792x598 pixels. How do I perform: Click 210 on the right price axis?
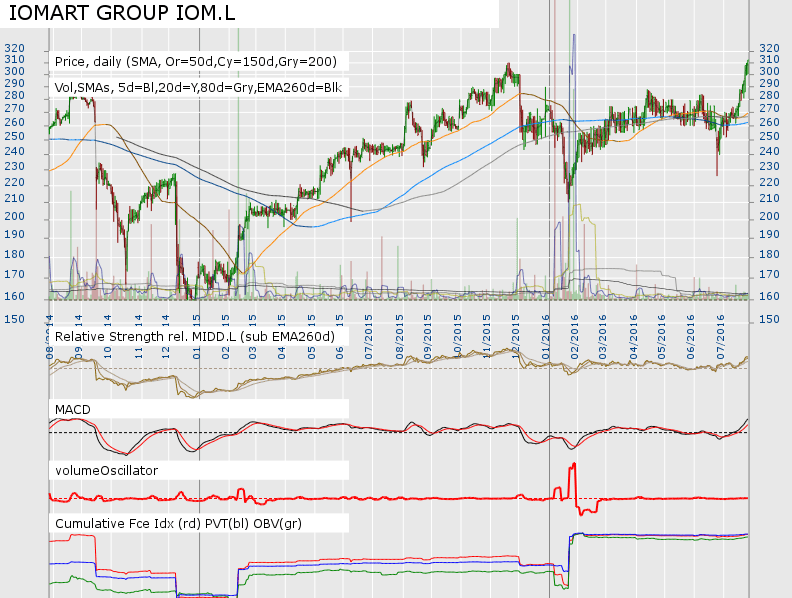coord(769,198)
